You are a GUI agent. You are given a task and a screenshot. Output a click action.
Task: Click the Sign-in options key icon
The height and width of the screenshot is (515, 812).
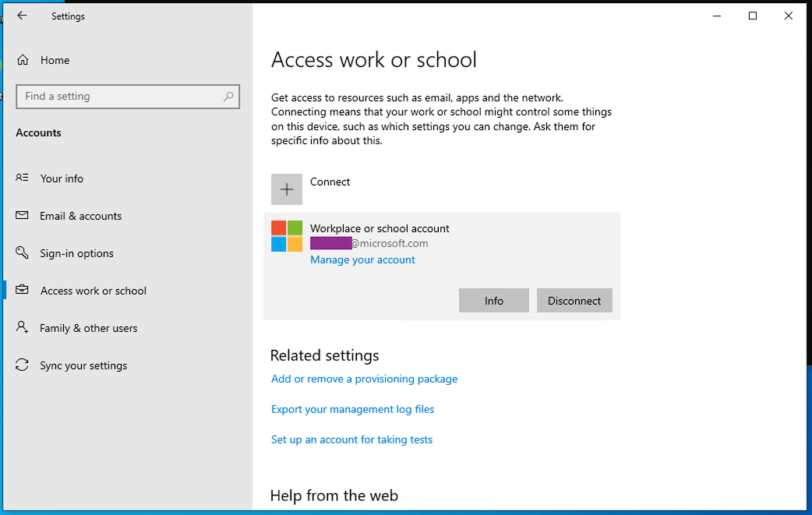[23, 253]
